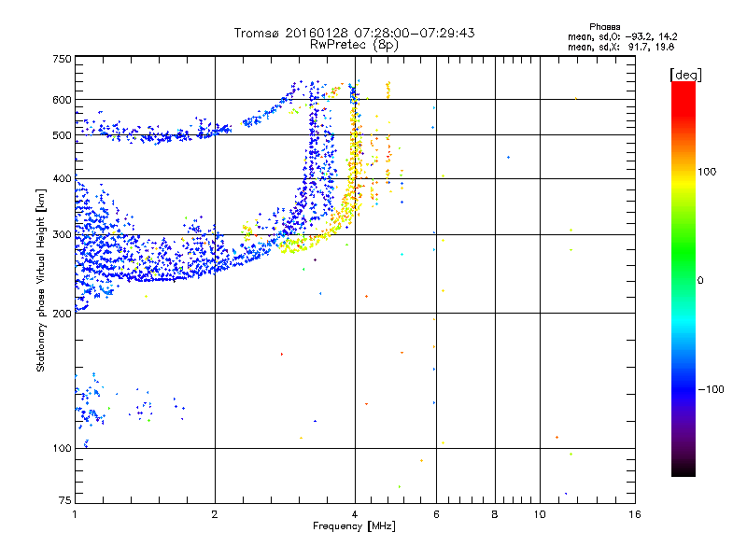This screenshot has width=747, height=560.
Task: Click the x-axis tick label '2'
Action: click(x=215, y=515)
